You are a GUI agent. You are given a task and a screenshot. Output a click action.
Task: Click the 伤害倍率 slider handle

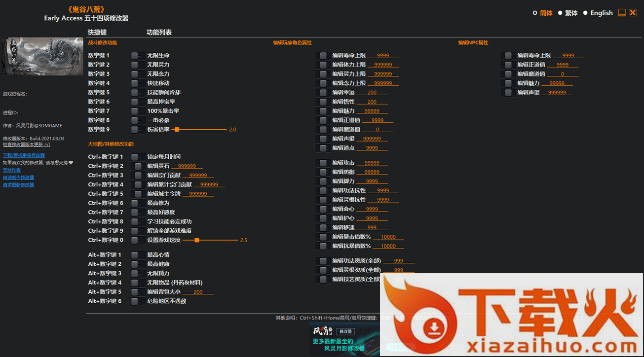pos(177,130)
